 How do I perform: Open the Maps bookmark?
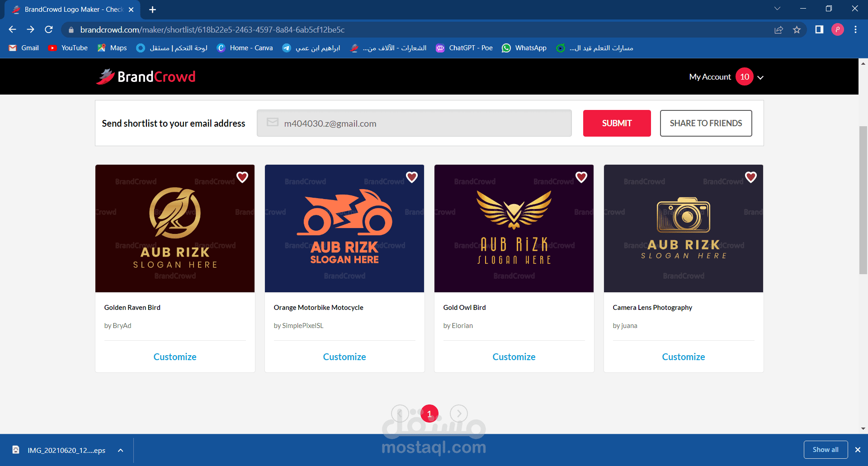point(112,48)
